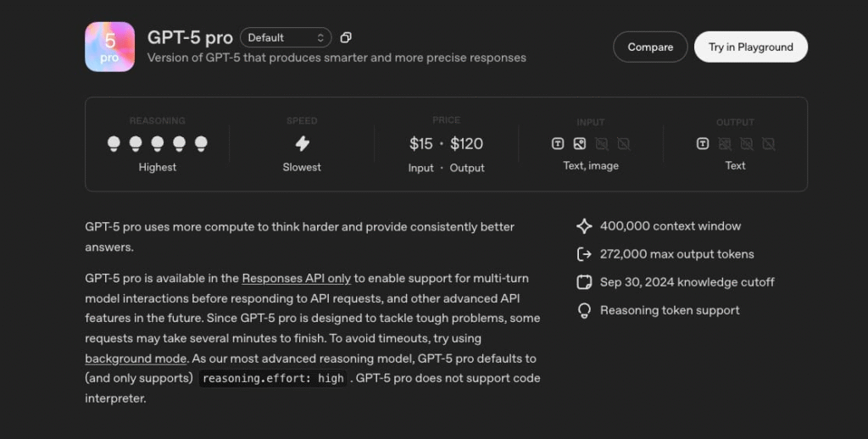Open the Responses API only link
The height and width of the screenshot is (439, 868).
(x=296, y=278)
